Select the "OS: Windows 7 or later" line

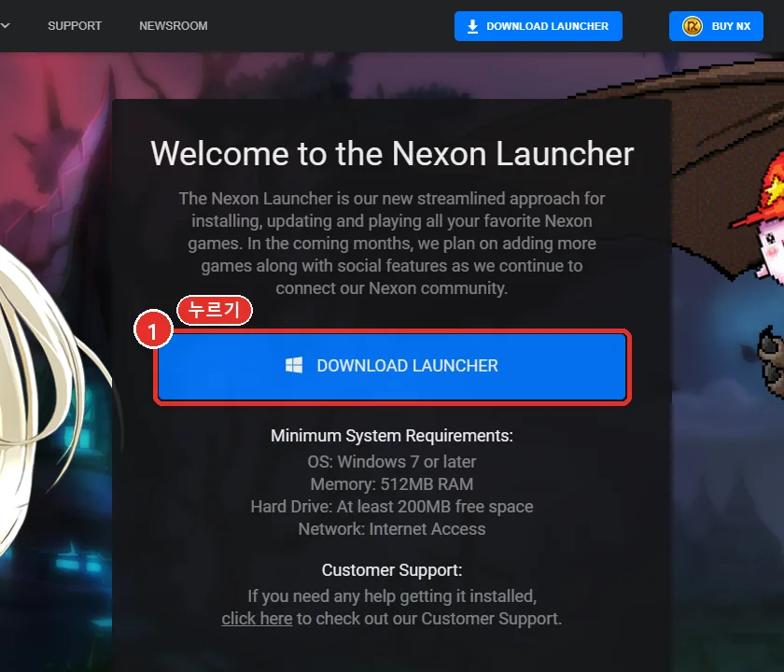click(392, 462)
